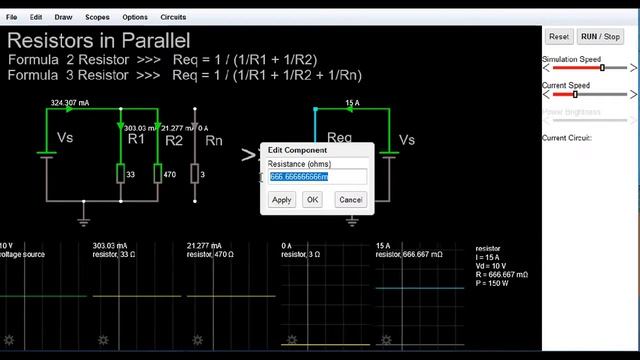Open settings gear of voltage source scope
Screen dimensions: 640x360
point(9,340)
